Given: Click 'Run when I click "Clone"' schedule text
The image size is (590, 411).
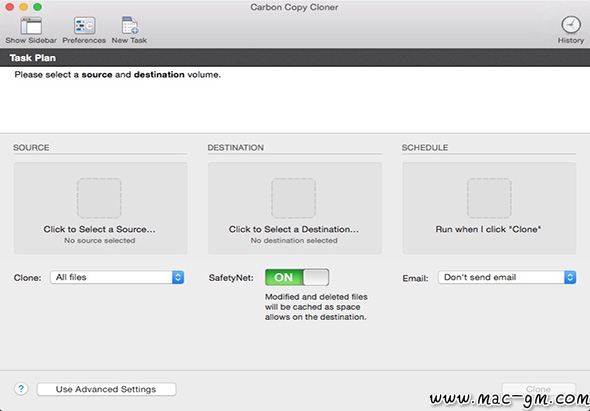Looking at the screenshot, I should [488, 229].
